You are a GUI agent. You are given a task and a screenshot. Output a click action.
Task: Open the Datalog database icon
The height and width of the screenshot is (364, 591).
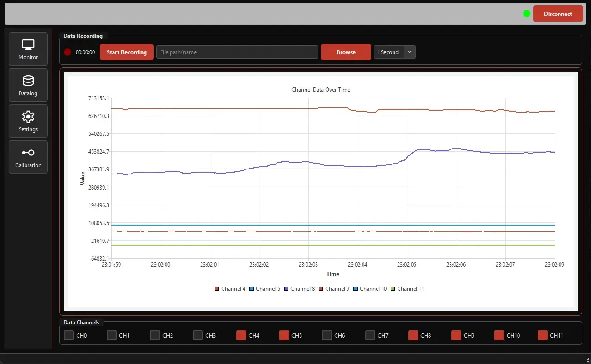[28, 81]
